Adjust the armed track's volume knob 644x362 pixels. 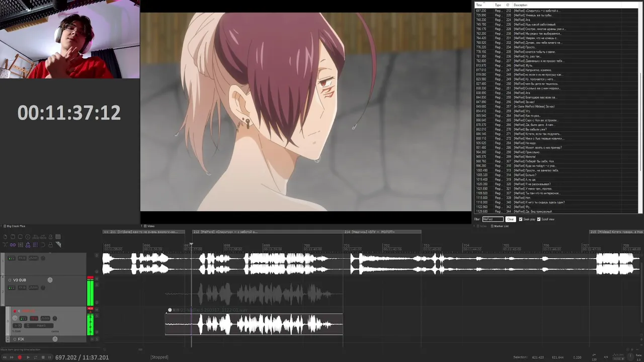click(15, 318)
